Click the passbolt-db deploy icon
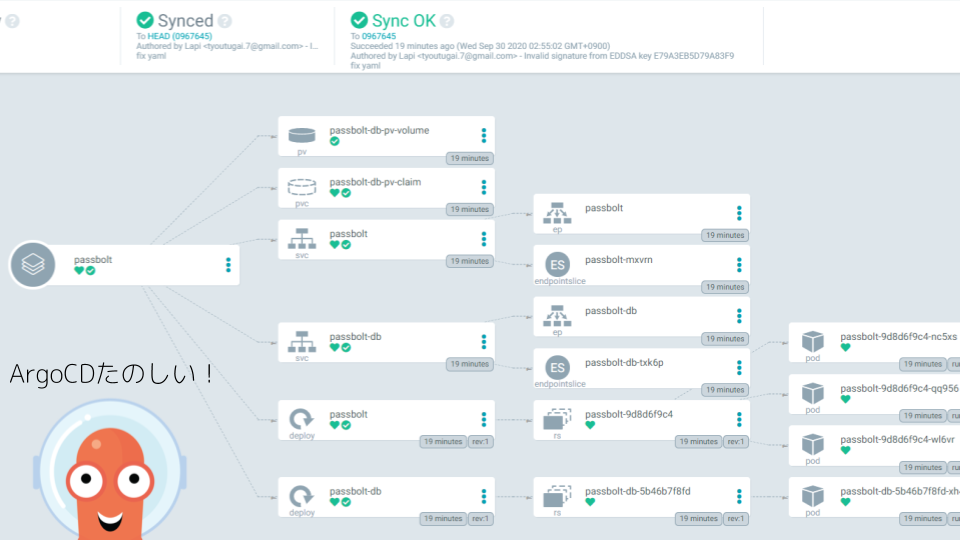 point(301,496)
